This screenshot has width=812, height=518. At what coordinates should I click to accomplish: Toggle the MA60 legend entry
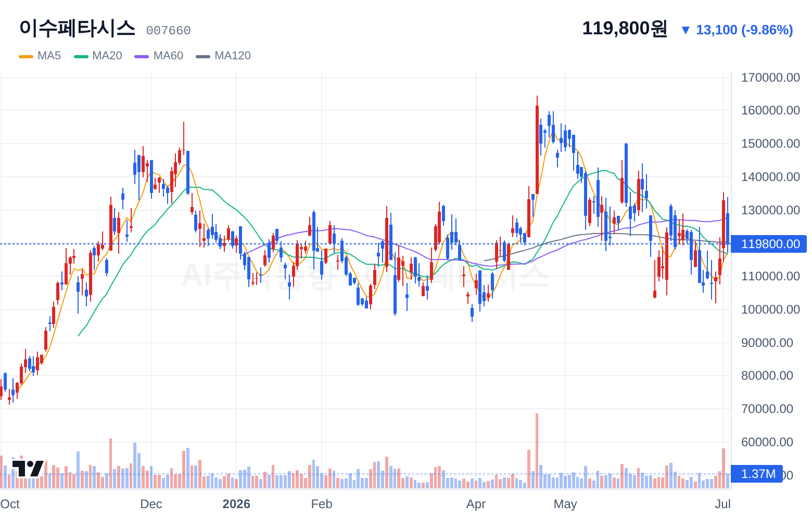[159, 56]
